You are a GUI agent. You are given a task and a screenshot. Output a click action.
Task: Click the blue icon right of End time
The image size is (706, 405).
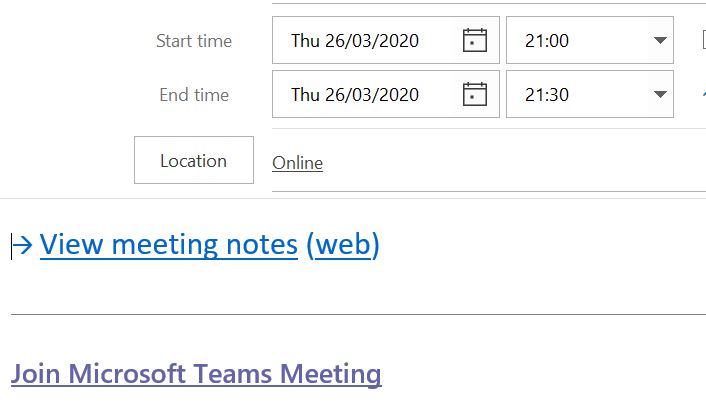coord(702,95)
